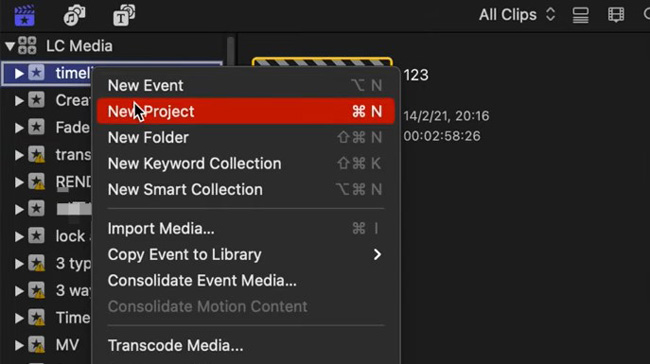Select New Smart Collection entry
The height and width of the screenshot is (364, 650).
click(x=245, y=189)
